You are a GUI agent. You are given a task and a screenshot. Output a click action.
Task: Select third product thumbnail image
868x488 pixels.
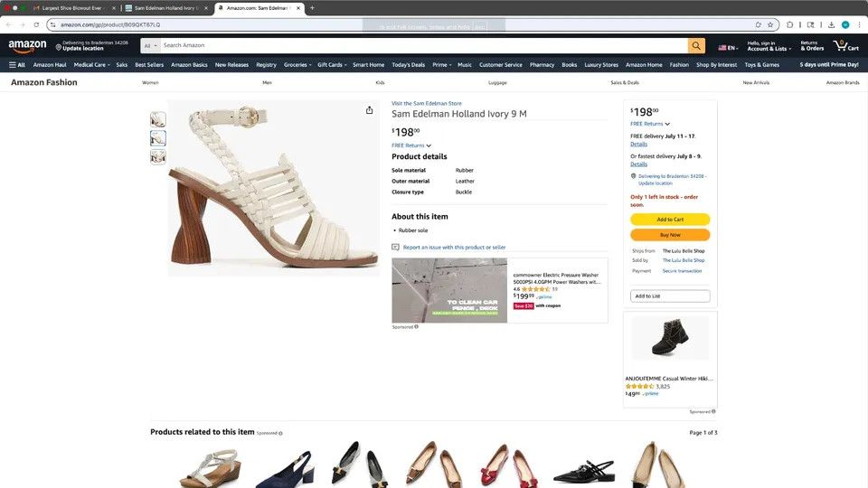click(x=157, y=157)
